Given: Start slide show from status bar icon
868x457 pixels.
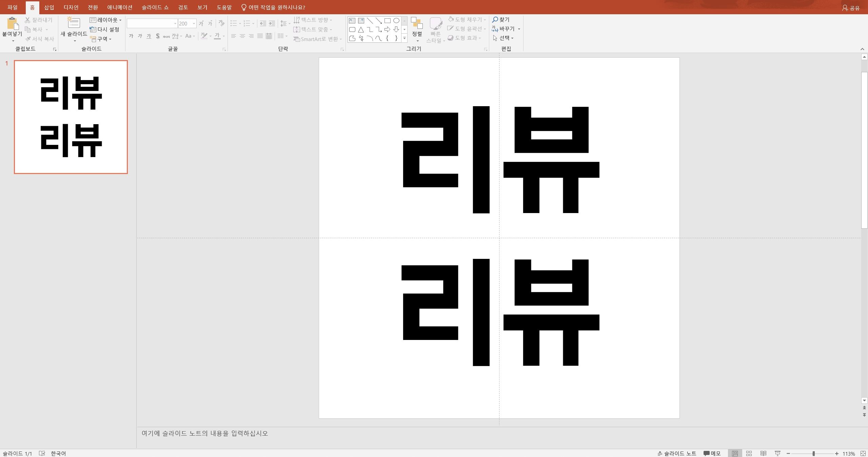Looking at the screenshot, I should pos(777,453).
